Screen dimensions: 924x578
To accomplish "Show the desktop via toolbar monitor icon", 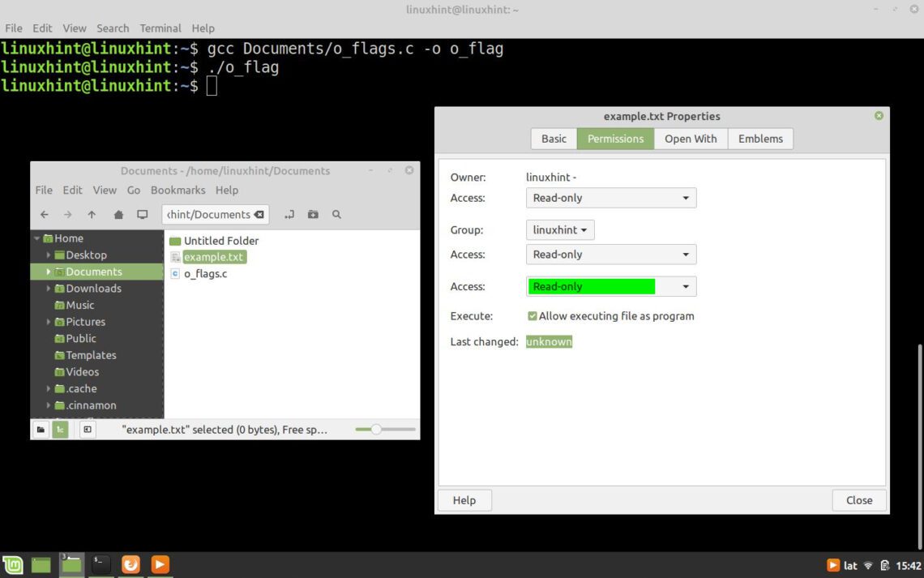I will tap(141, 214).
